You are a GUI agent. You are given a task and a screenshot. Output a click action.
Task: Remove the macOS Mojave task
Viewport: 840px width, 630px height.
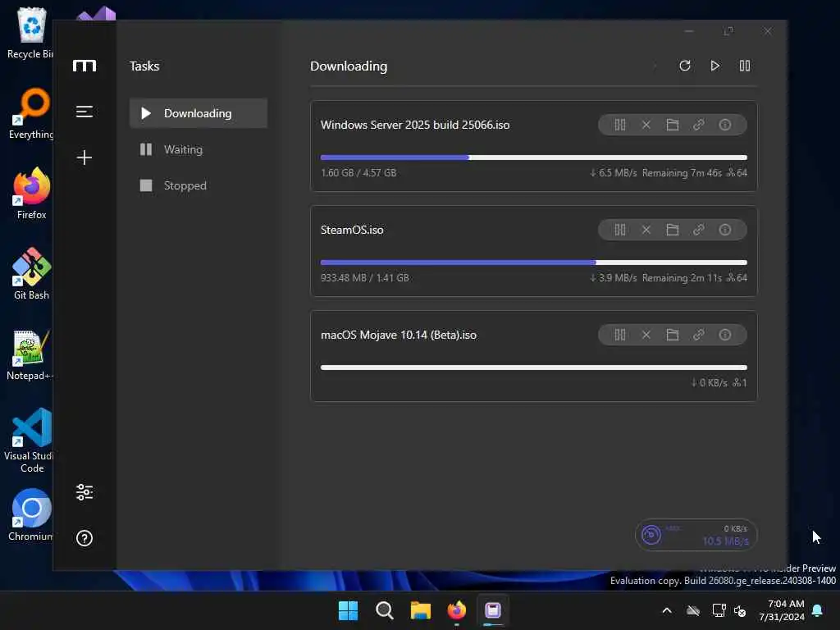click(x=646, y=335)
